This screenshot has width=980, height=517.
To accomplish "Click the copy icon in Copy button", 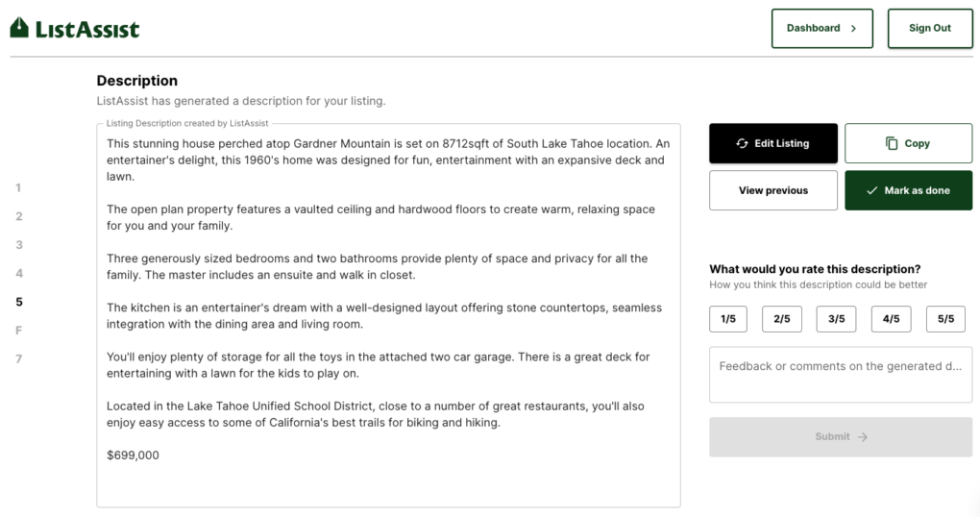I will [892, 143].
